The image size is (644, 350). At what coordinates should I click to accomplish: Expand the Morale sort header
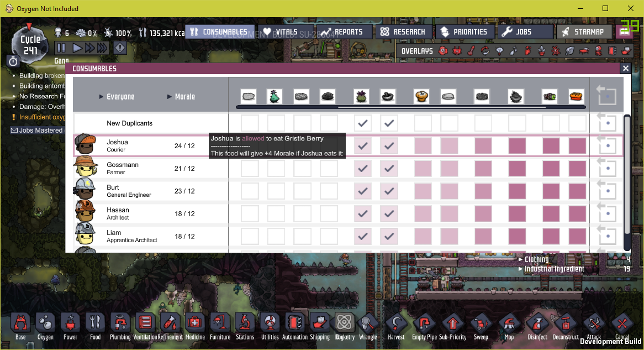click(x=181, y=97)
